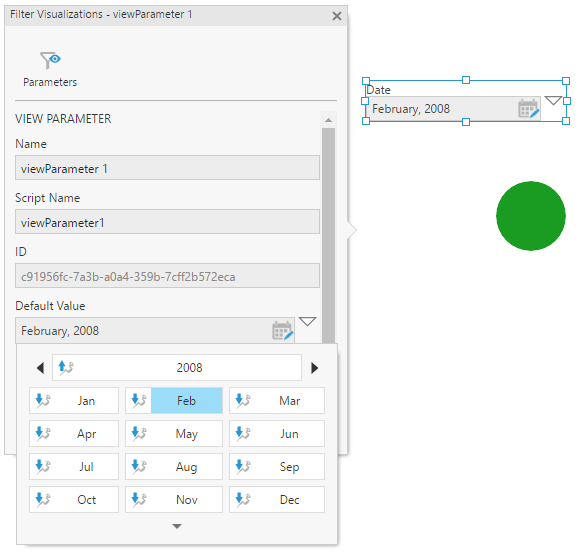Pick May in the calendar

[186, 434]
